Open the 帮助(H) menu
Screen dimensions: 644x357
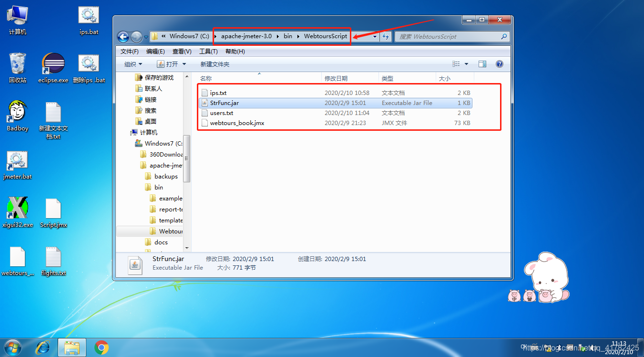[235, 52]
